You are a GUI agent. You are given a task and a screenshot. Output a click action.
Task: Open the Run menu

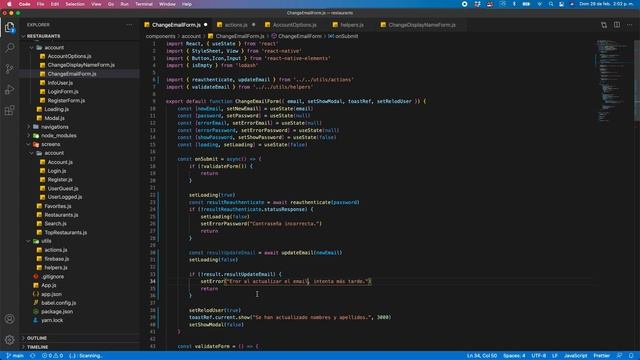point(124,4)
